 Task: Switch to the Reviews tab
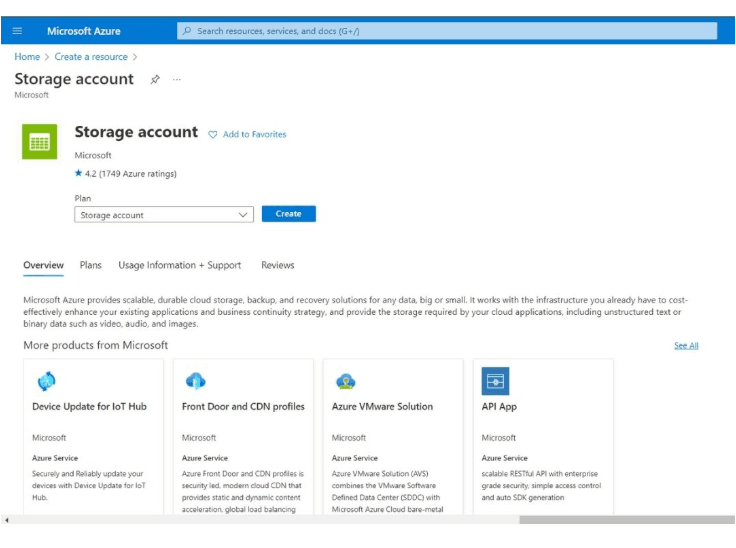click(277, 265)
